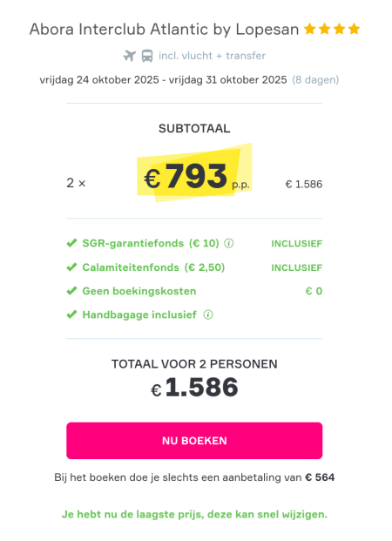The height and width of the screenshot is (541, 392).
Task: Click the NU BOEKEN button
Action: 194,441
